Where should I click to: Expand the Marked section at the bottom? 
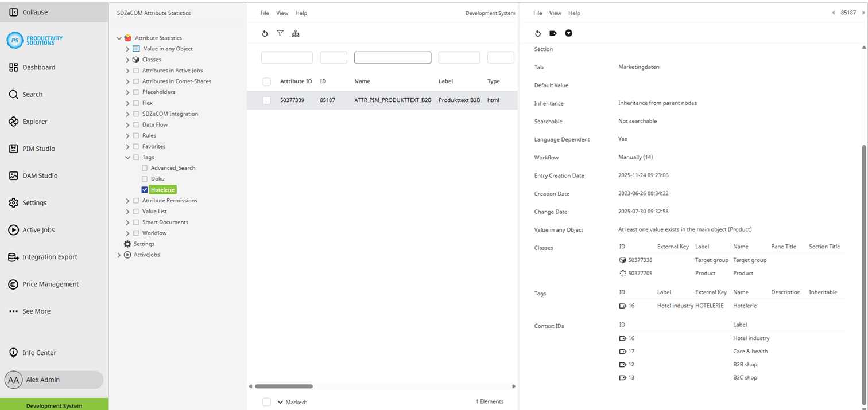(281, 402)
